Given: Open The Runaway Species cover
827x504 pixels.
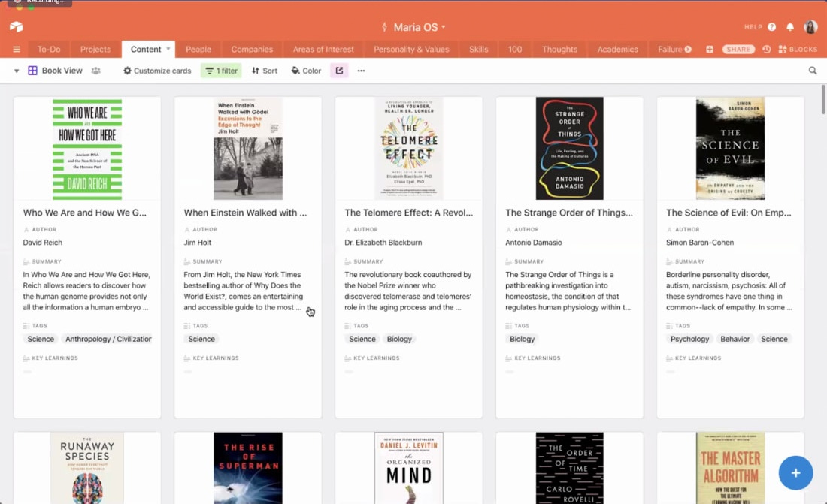Looking at the screenshot, I should [x=87, y=468].
